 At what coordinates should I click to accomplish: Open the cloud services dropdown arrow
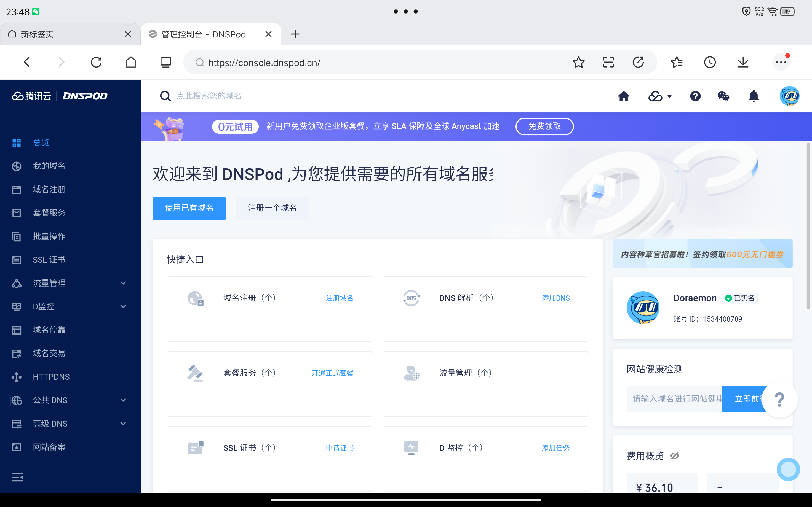[670, 96]
